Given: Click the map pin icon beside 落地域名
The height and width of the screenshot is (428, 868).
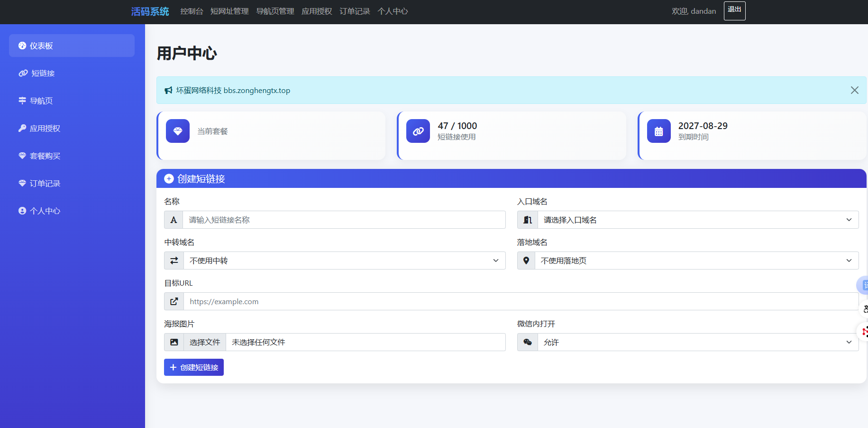Looking at the screenshot, I should (x=526, y=261).
